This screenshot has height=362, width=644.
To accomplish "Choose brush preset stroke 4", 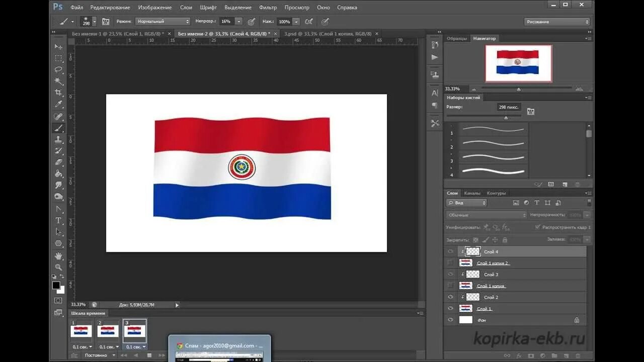I will [493, 171].
